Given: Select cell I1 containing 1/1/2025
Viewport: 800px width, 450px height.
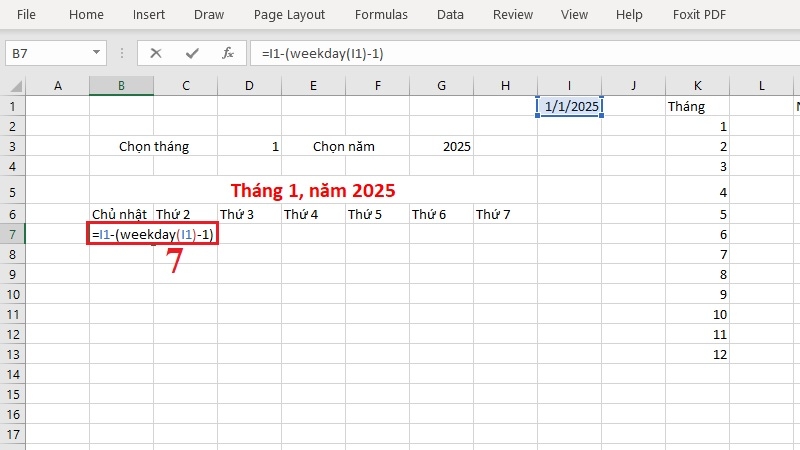Looking at the screenshot, I should [569, 106].
